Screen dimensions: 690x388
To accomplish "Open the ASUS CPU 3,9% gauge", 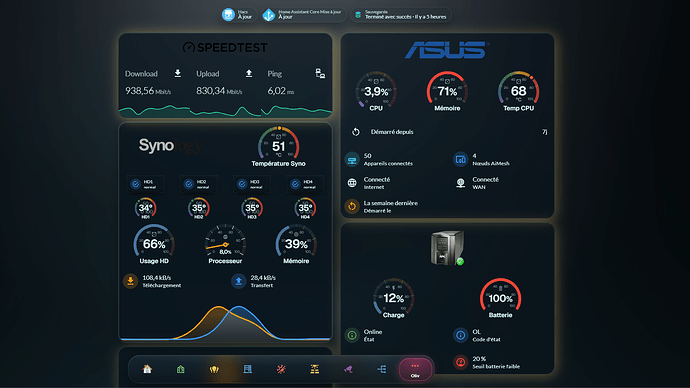I will coord(376,92).
